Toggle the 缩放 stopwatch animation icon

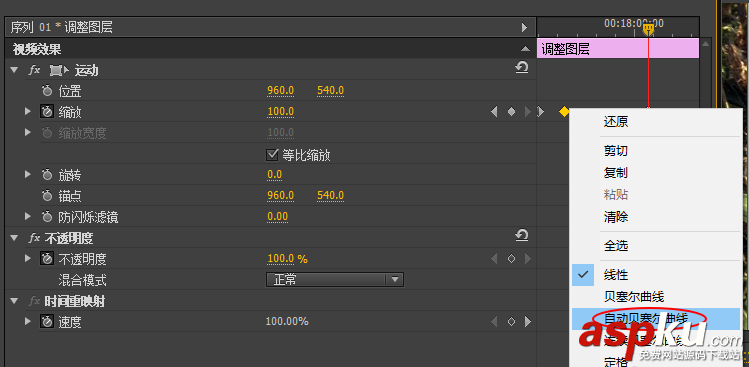(x=47, y=112)
